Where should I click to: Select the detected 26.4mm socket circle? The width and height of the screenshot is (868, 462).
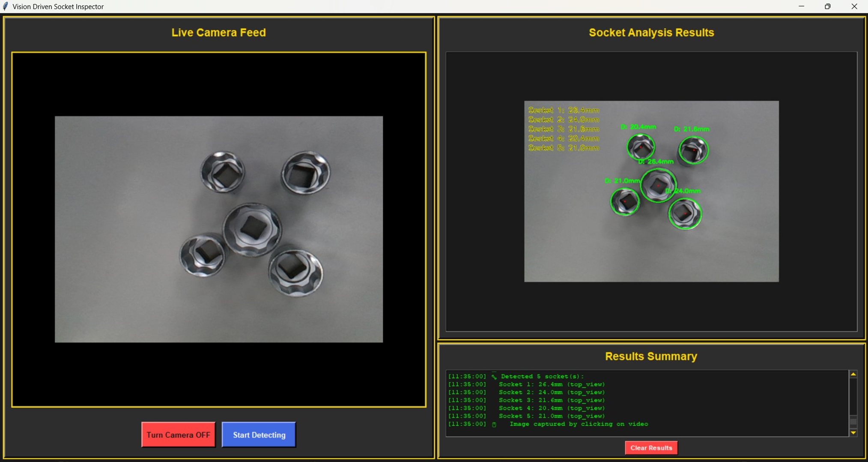click(x=658, y=185)
